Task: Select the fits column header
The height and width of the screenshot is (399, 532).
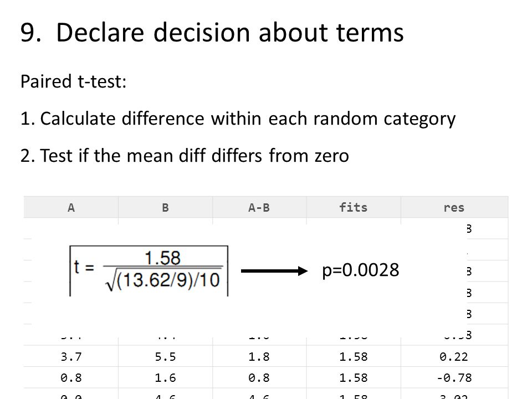Action: click(354, 207)
